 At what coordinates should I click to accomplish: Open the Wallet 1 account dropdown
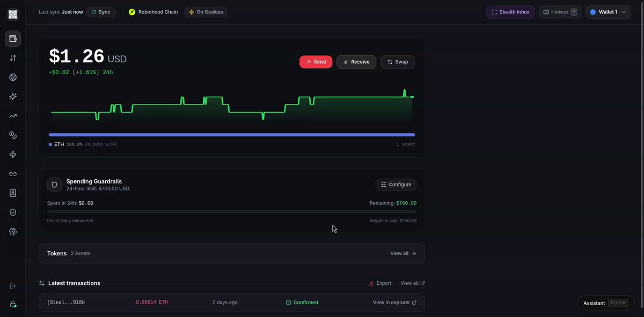click(x=608, y=12)
